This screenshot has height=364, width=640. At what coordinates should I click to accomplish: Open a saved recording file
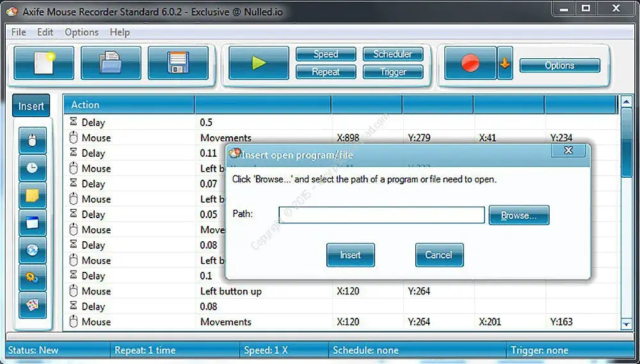point(111,63)
